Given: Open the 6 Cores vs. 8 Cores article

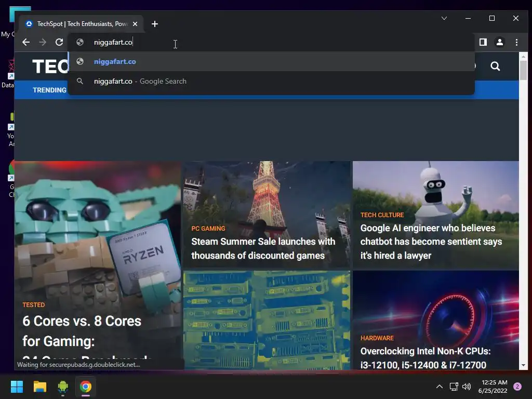Looking at the screenshot, I should pyautogui.click(x=82, y=331).
